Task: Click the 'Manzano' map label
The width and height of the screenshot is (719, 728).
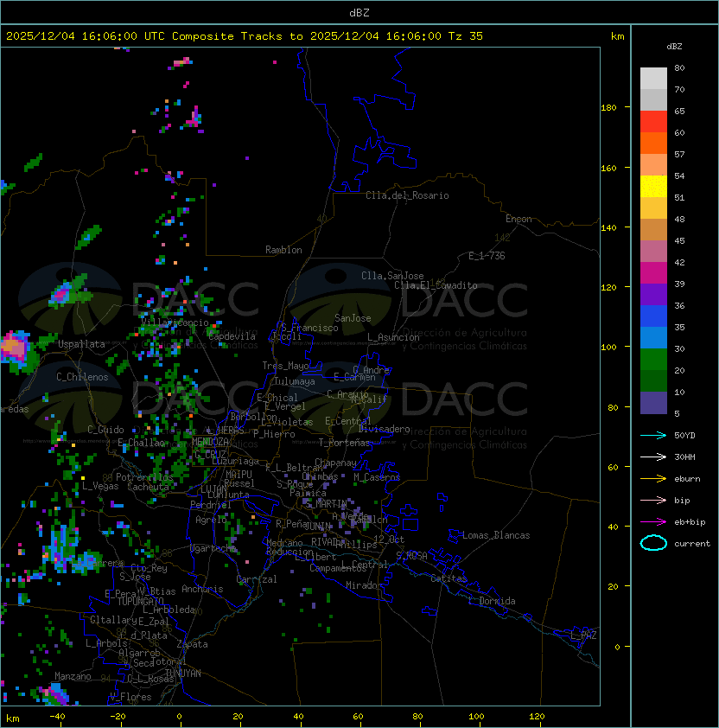Action: (x=73, y=676)
